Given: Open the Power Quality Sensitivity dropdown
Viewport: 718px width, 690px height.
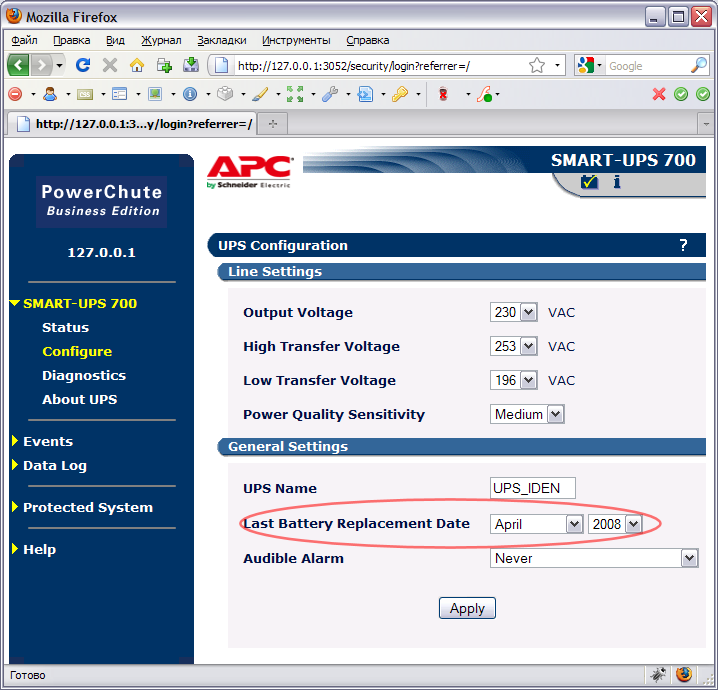Looking at the screenshot, I should tap(527, 414).
